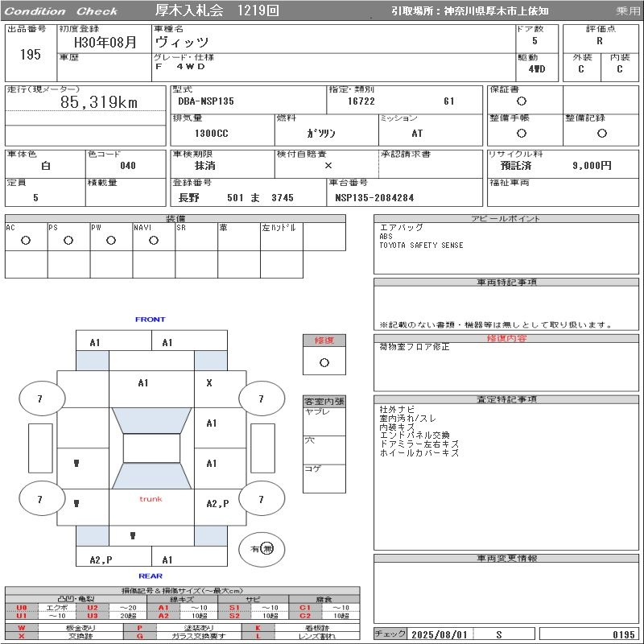This screenshot has height=644, width=644.
Task: Click the 社外ナビ remark
Action: 397,410
